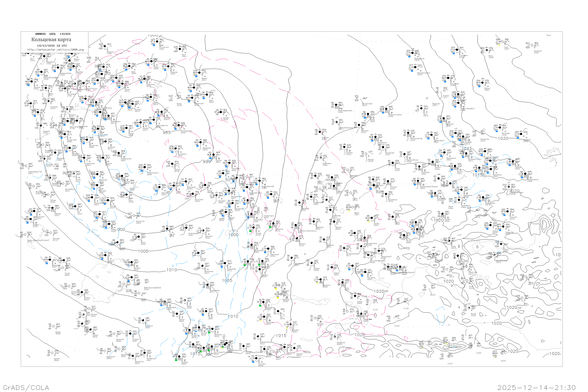This screenshot has height=392, width=588.
Task: Click the Павлодар station circle symbol
Action: click(x=314, y=222)
